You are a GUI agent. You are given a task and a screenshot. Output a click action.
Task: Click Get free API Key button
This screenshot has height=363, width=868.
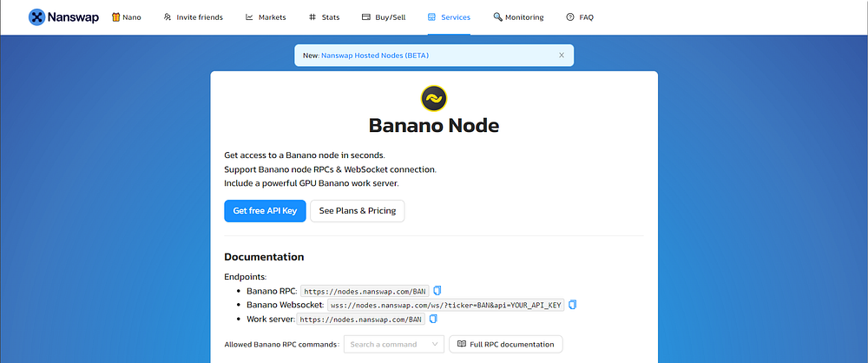pos(265,211)
